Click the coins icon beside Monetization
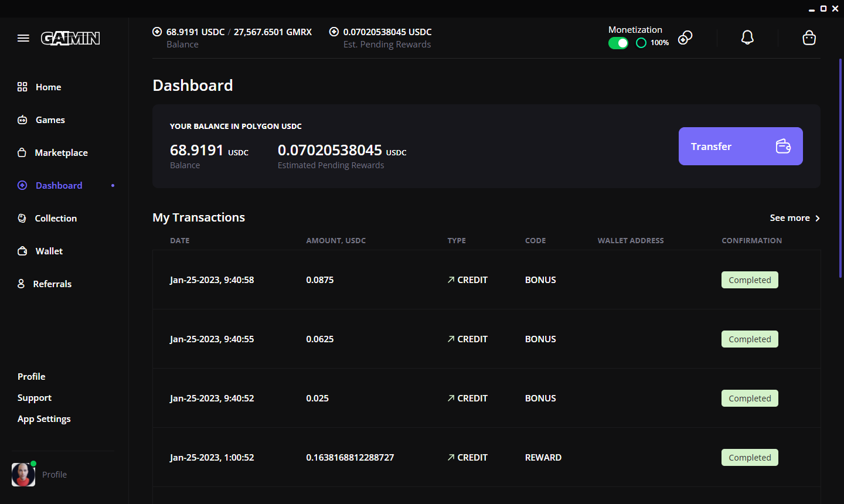Viewport: 844px width, 504px height. point(685,38)
